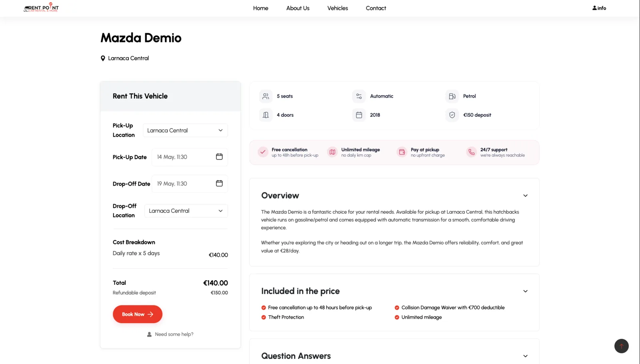Image resolution: width=640 pixels, height=364 pixels.
Task: Click the Unlimited mileage map icon
Action: tap(332, 152)
